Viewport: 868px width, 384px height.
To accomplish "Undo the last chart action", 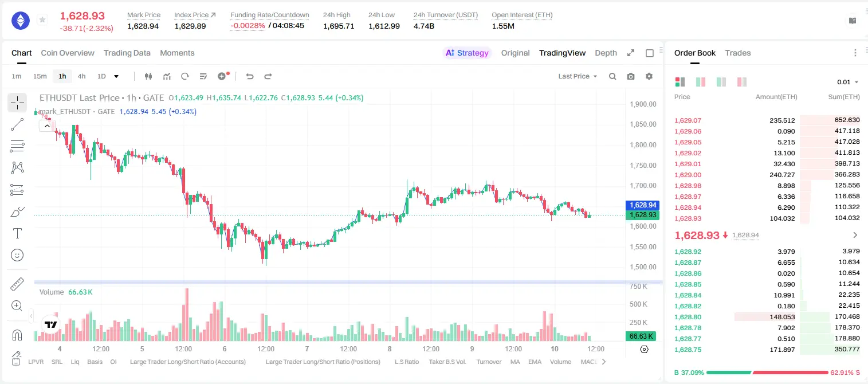I will tap(250, 76).
